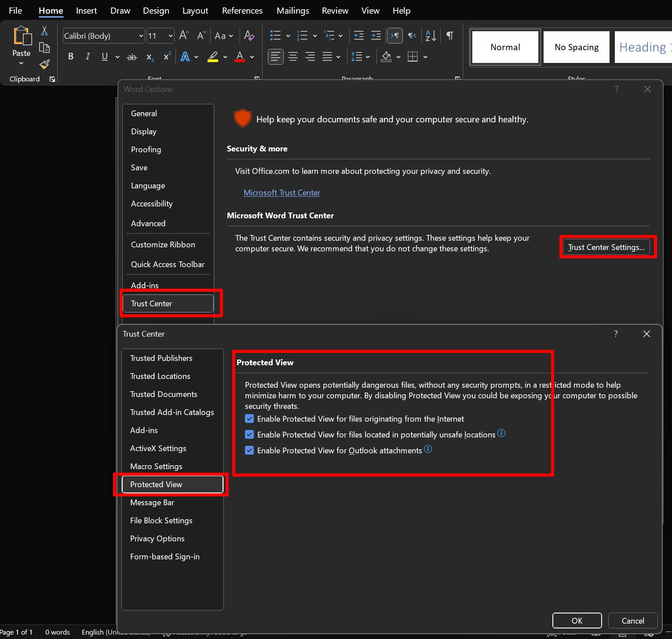
Task: Toggle Bold formatting
Action: [70, 56]
